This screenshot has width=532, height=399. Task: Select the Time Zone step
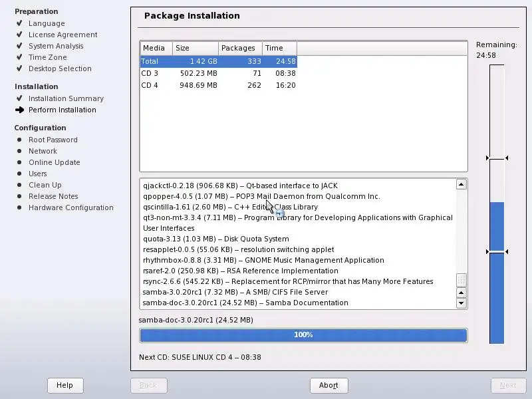point(47,57)
